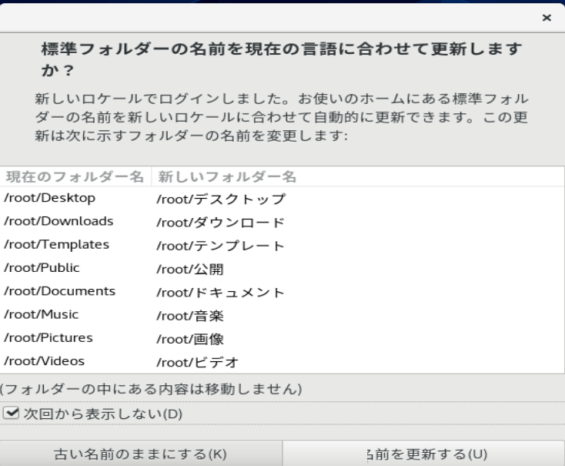
Task: Click the /root/ダウンロード new name cell
Action: (x=221, y=222)
